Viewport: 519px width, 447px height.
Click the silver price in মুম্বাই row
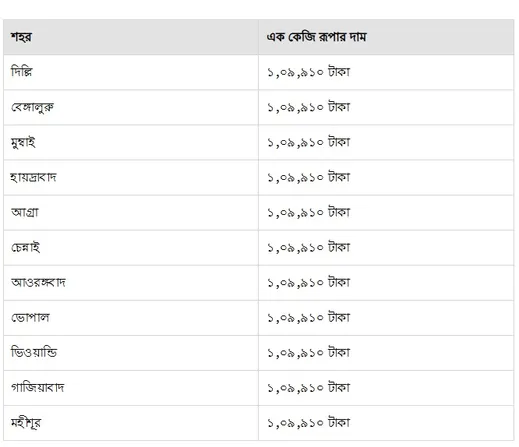point(308,142)
